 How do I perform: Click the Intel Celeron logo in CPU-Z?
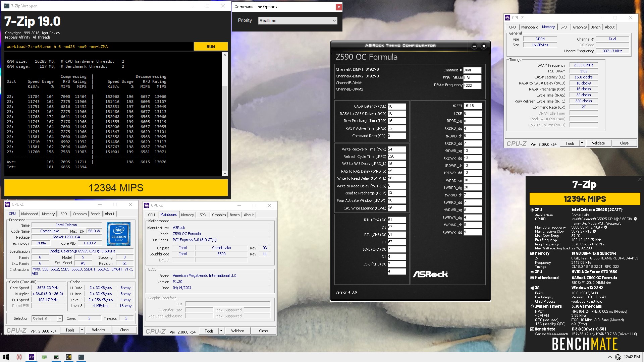click(x=119, y=234)
